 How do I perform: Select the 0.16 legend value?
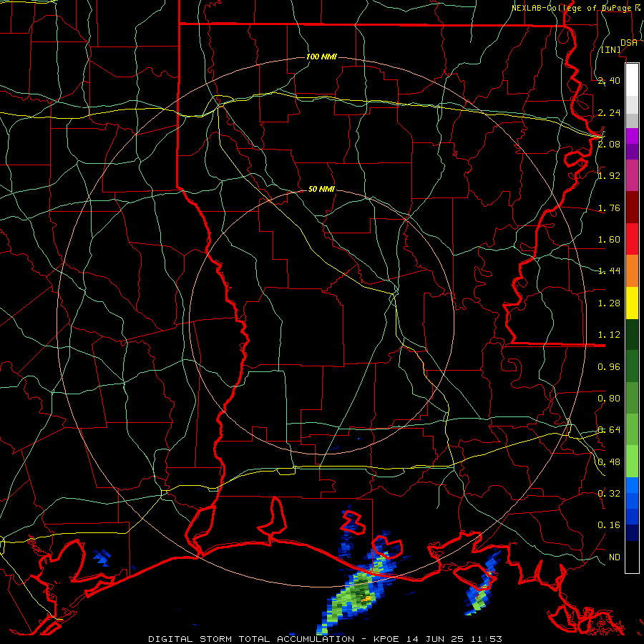[x=609, y=525]
